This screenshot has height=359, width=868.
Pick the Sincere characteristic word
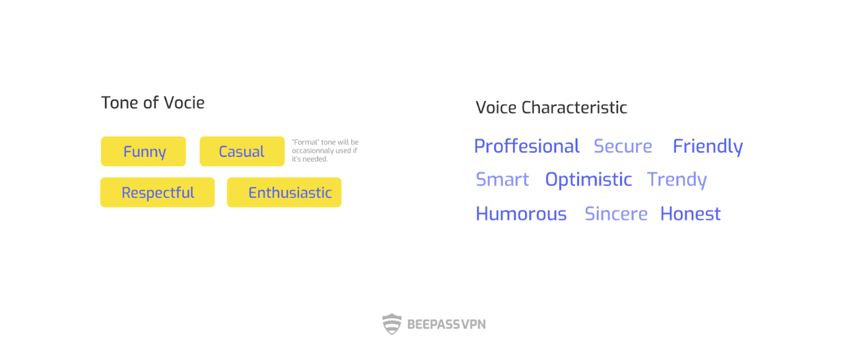pos(616,214)
